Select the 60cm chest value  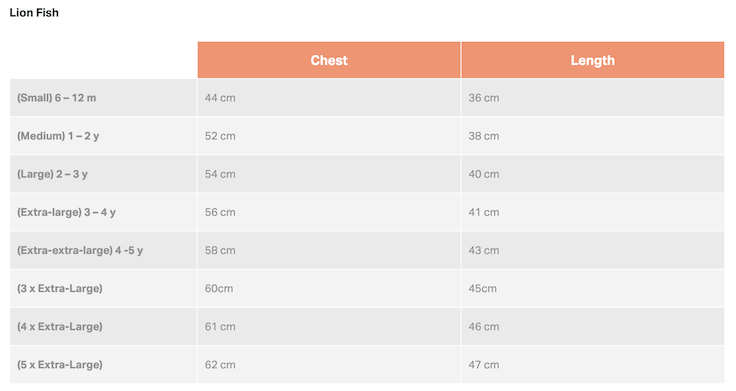coord(219,288)
